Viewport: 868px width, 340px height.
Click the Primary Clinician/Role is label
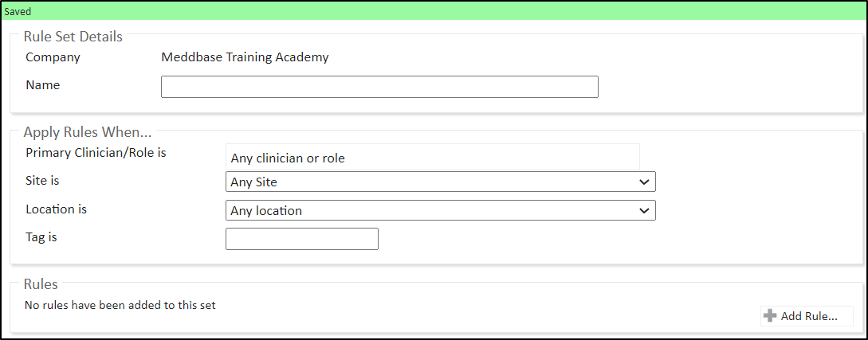(96, 153)
